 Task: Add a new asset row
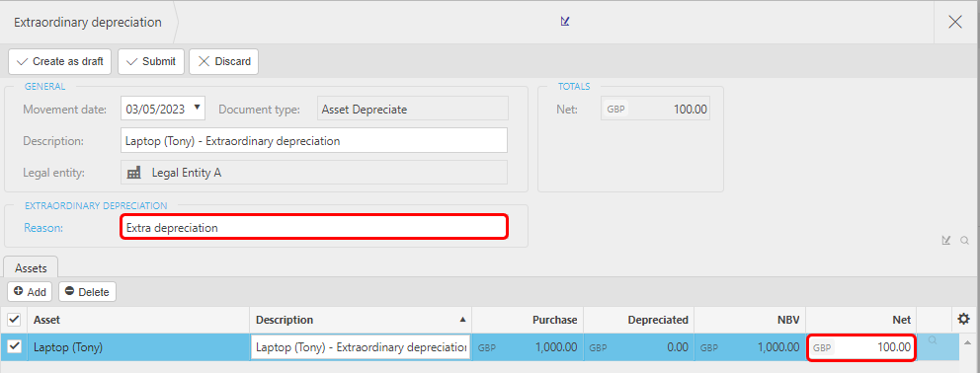coord(30,292)
